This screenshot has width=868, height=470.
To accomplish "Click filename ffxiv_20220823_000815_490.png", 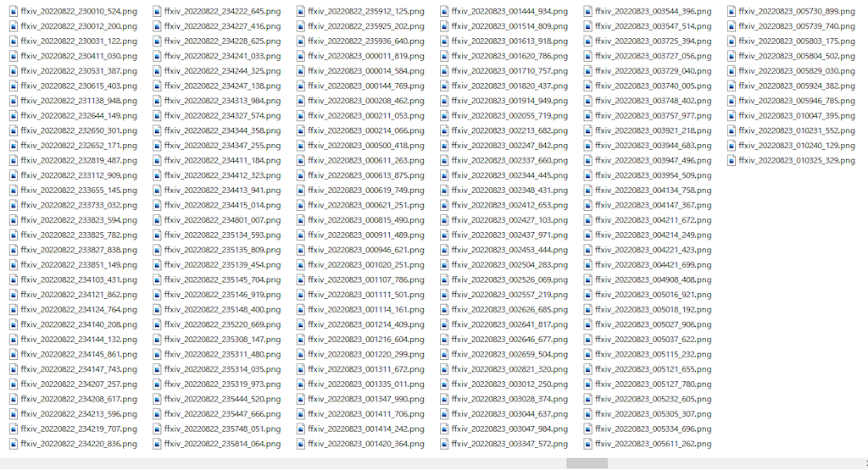I will point(366,220).
